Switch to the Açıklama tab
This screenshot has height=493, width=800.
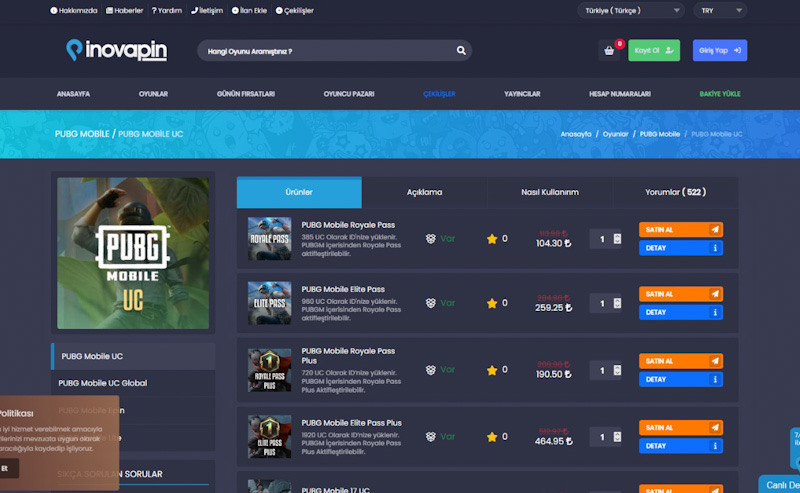[424, 192]
